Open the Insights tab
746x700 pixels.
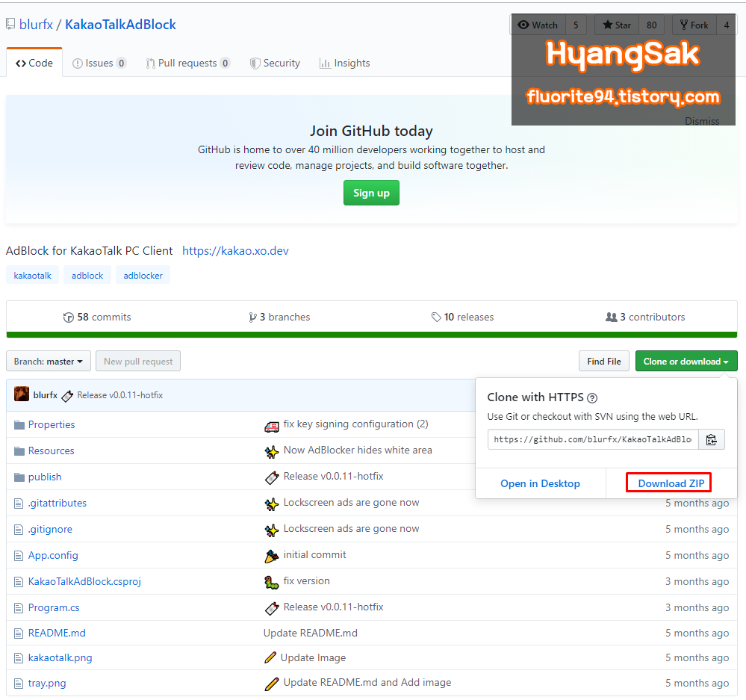pos(345,63)
